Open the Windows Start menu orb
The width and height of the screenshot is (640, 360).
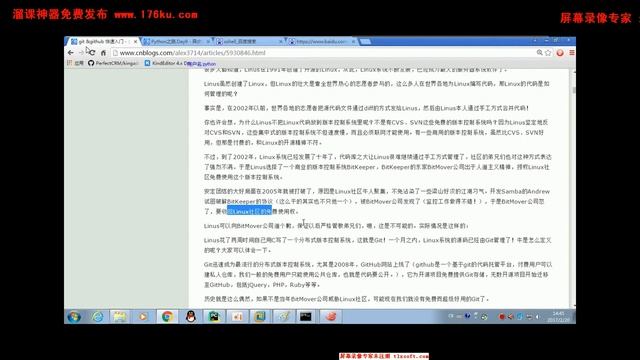tap(74, 316)
